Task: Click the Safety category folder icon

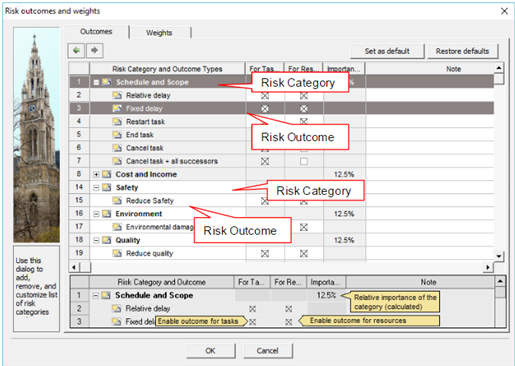Action: (x=107, y=187)
